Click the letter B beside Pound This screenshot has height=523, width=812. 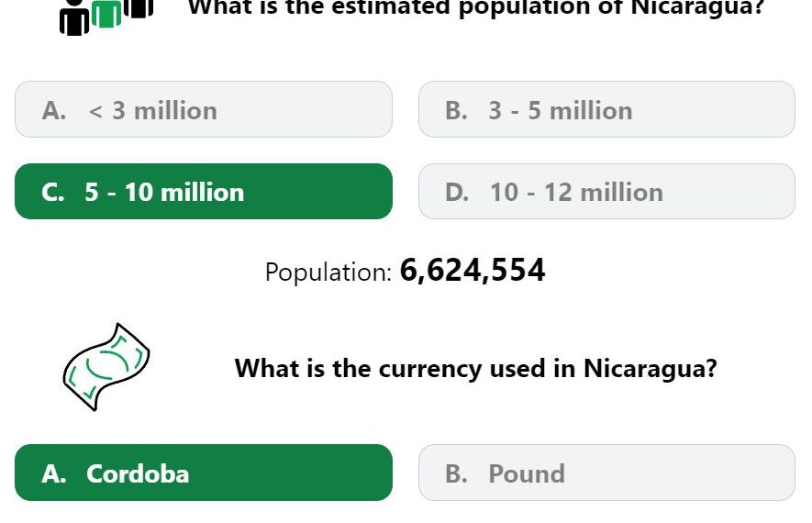point(456,473)
